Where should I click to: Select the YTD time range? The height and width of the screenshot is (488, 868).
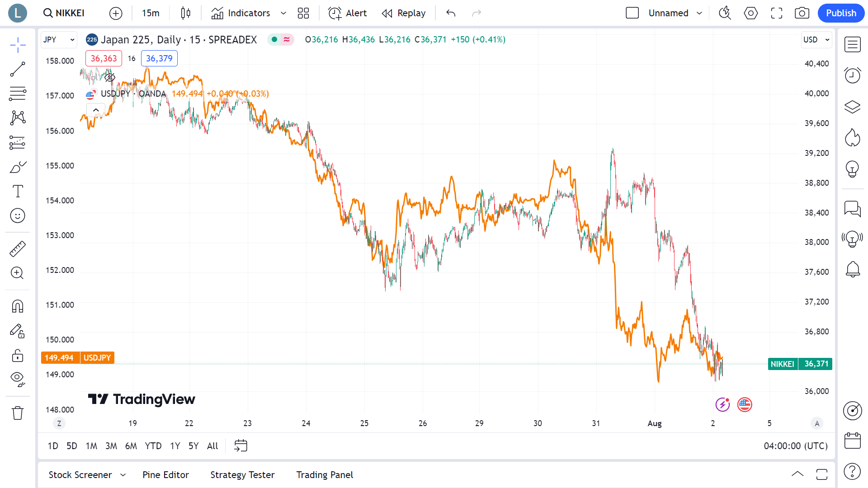click(153, 446)
